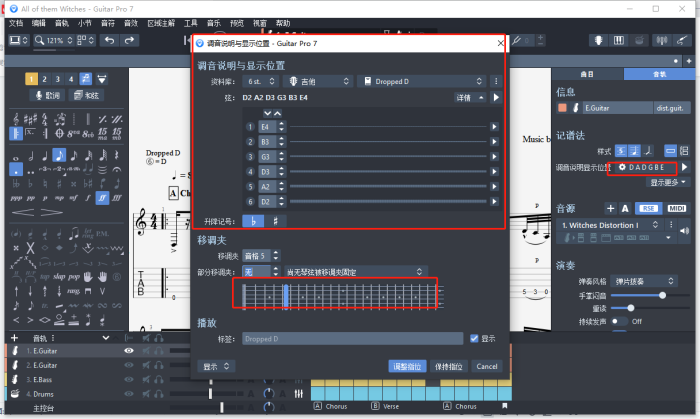Play string 1 E4 tuning preview
Image resolution: width=700 pixels, height=419 pixels.
pos(494,127)
